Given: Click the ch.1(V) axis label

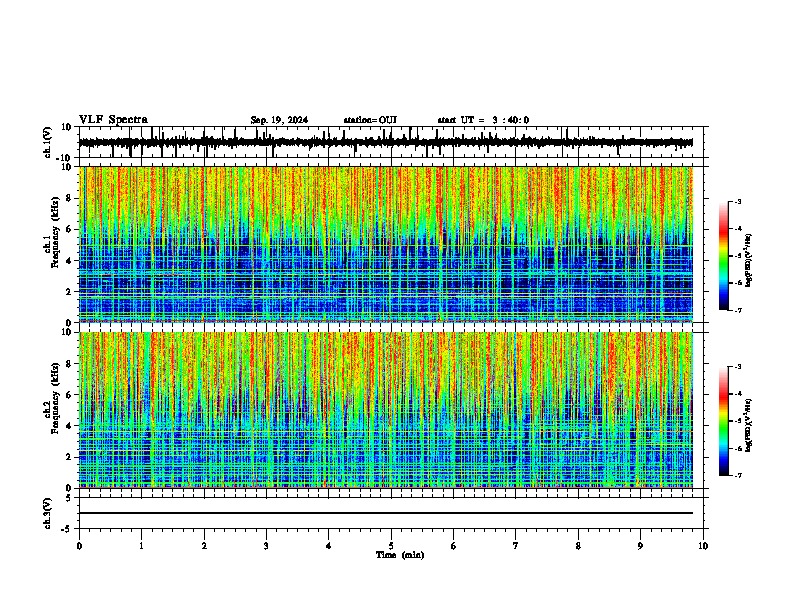Looking at the screenshot, I should [47, 143].
